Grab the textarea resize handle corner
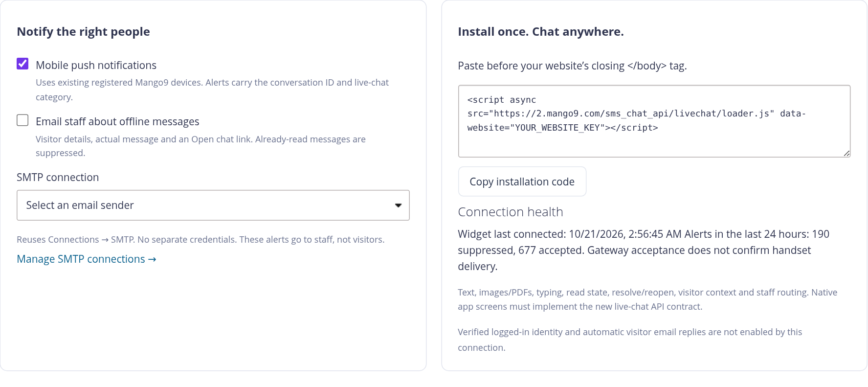 point(846,153)
